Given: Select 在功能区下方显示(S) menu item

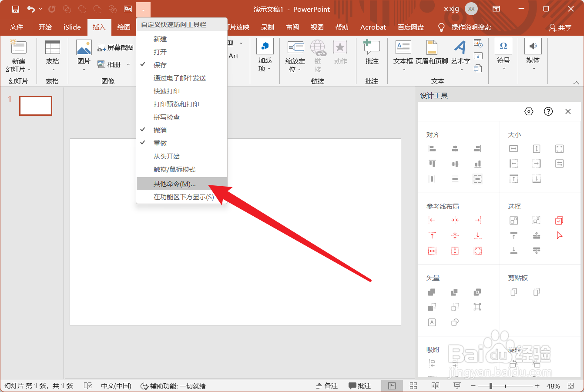Looking at the screenshot, I should tap(182, 197).
